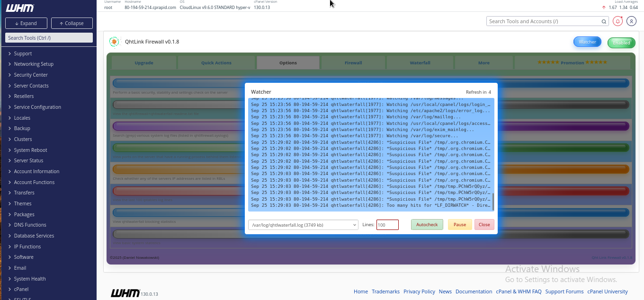644x300 pixels.
Task: Click the log output vertical scrollbar
Action: (x=493, y=202)
